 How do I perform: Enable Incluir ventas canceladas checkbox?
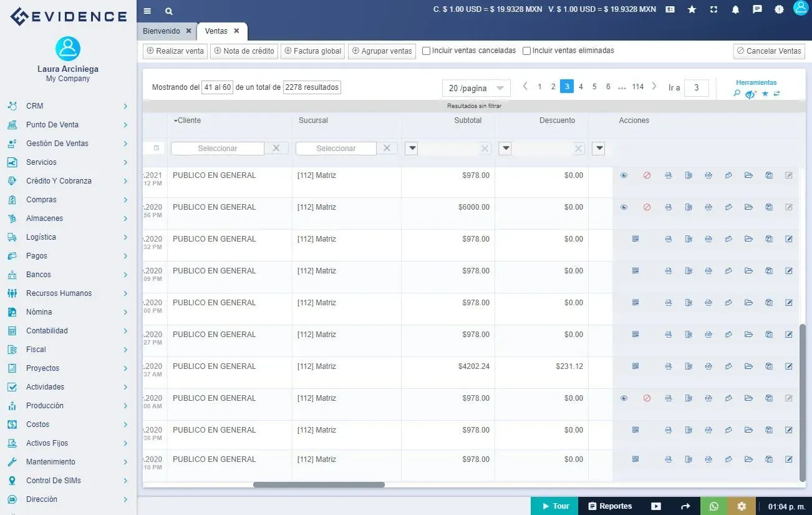(x=427, y=51)
